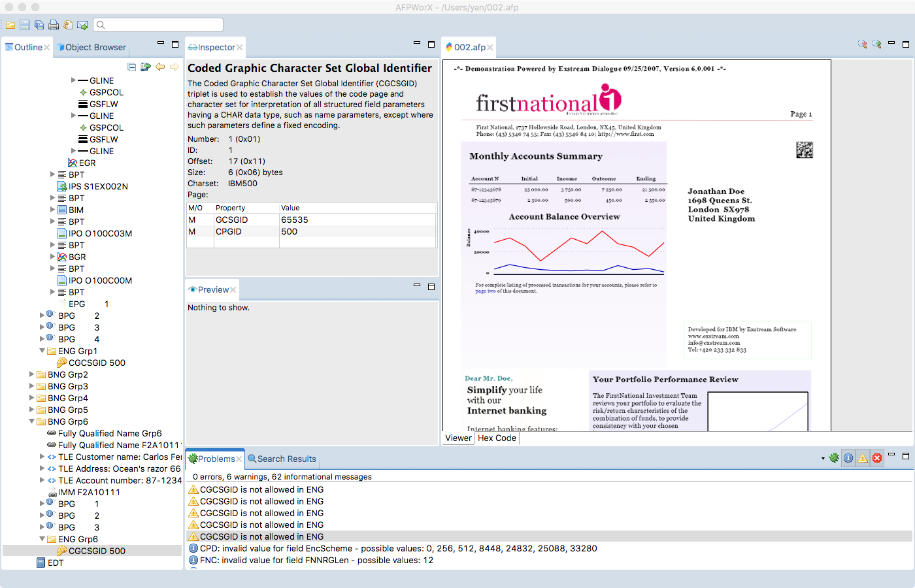The height and width of the screenshot is (588, 915).
Task: Minimize the Inspector panel
Action: 417,43
